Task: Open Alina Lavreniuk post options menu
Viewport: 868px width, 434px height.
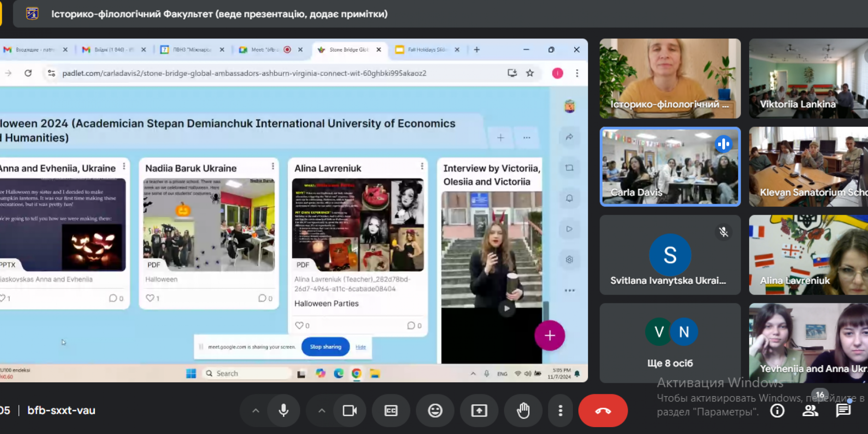Action: (422, 166)
